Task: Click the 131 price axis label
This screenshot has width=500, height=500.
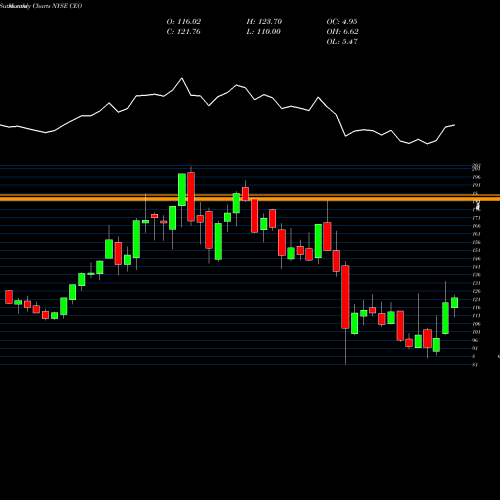Action: point(476,283)
